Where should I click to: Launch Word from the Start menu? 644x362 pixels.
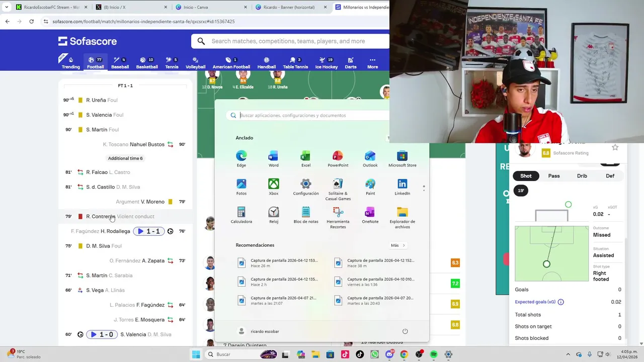273,158
